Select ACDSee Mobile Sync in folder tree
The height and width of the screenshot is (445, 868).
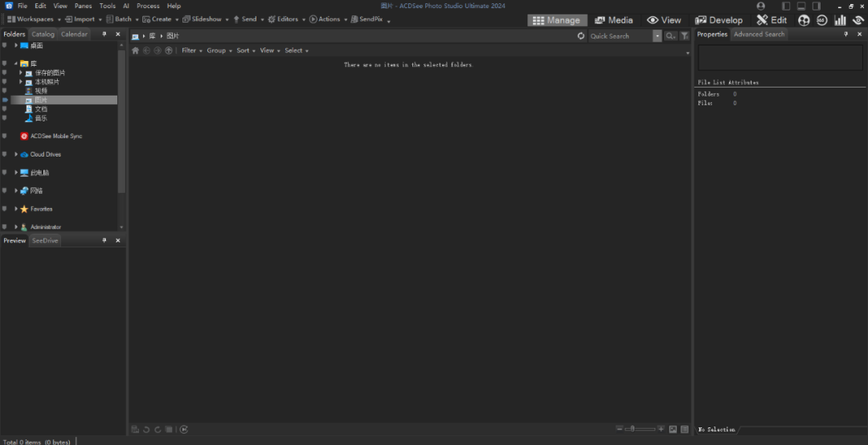point(55,137)
